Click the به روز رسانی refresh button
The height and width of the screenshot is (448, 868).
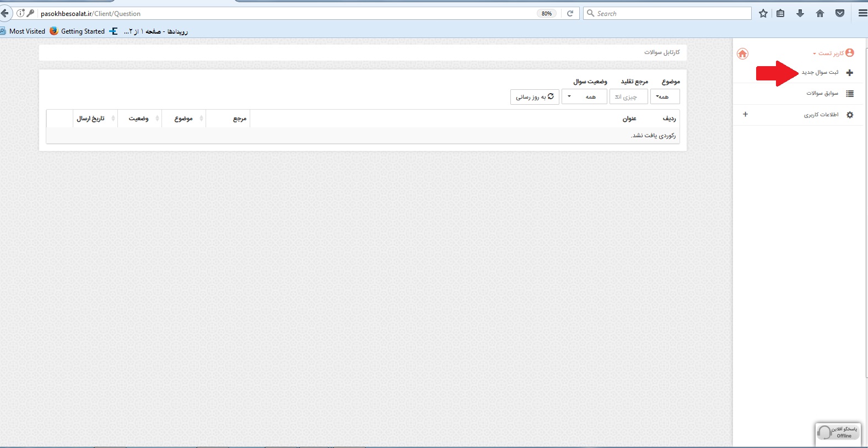point(534,97)
